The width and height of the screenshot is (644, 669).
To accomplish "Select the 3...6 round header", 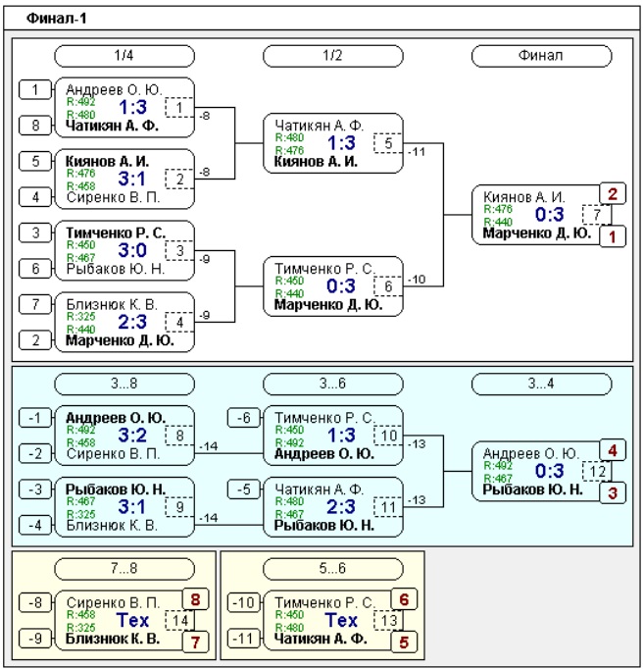I will click(x=333, y=384).
